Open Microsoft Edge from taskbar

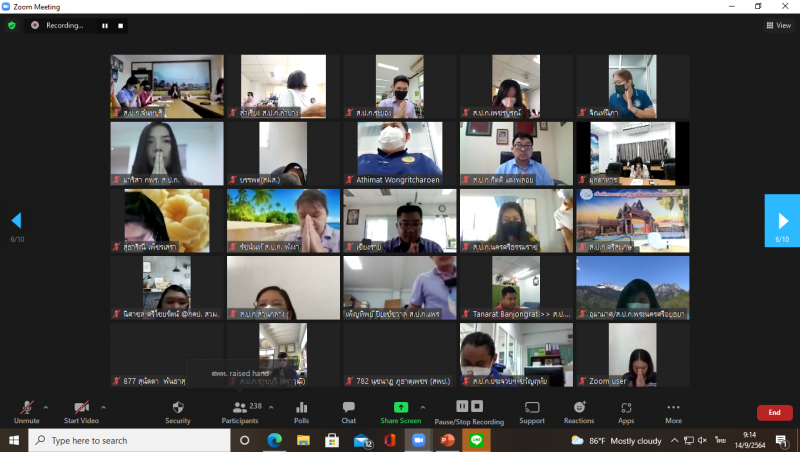point(274,440)
